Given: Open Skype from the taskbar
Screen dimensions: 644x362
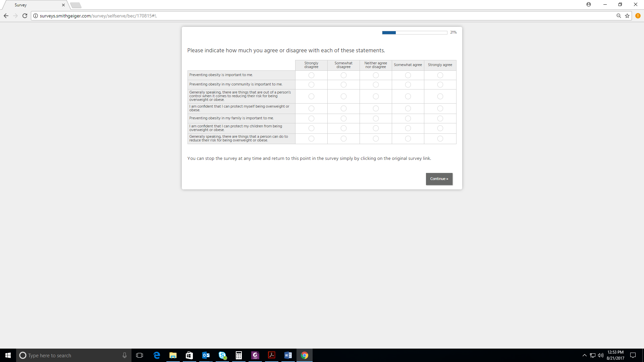Looking at the screenshot, I should pyautogui.click(x=222, y=355).
